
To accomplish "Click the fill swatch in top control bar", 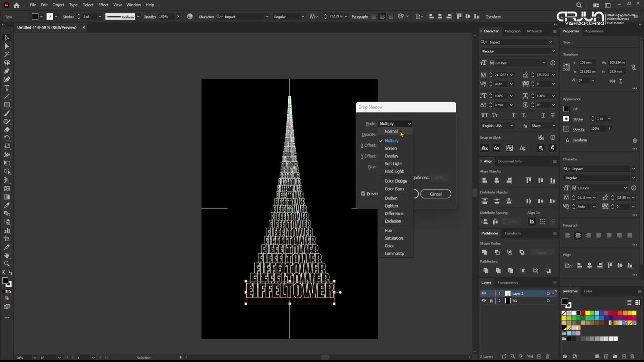I will coord(35,17).
